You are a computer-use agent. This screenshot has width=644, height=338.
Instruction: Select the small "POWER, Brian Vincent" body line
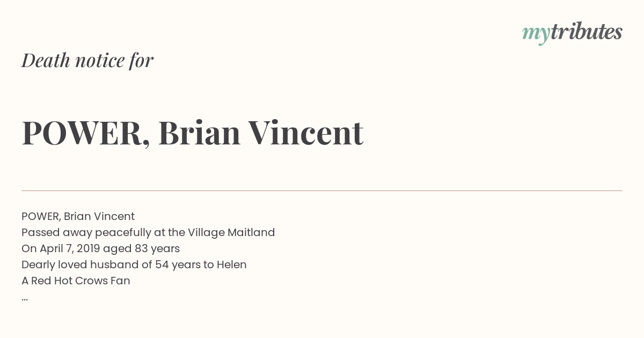78,216
